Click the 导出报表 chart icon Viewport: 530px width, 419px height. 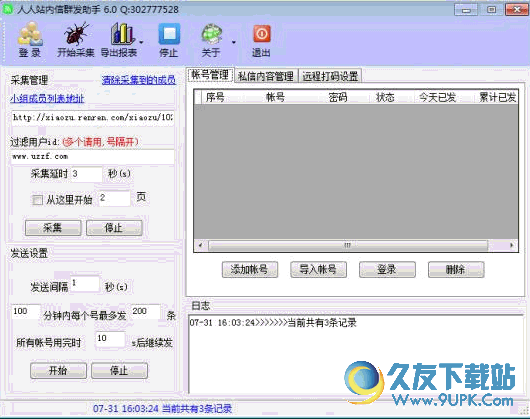[x=122, y=33]
